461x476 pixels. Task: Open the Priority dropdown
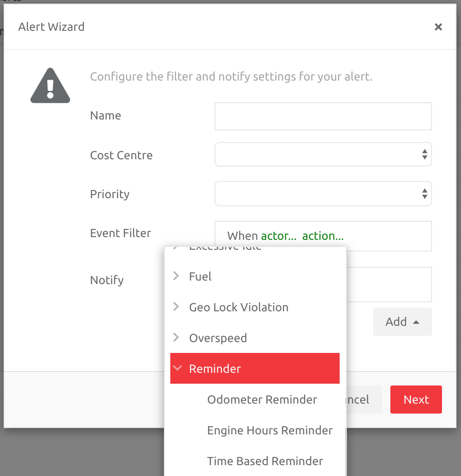click(x=323, y=194)
